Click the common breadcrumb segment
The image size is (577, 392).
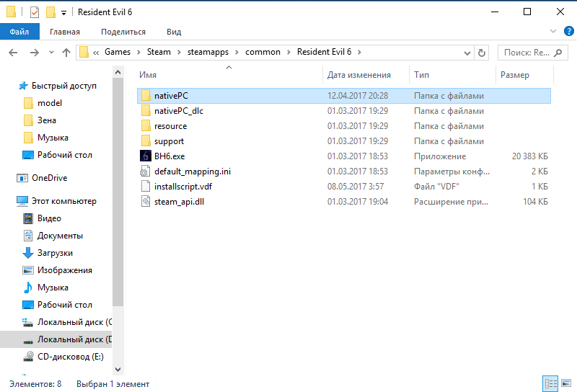(x=263, y=52)
